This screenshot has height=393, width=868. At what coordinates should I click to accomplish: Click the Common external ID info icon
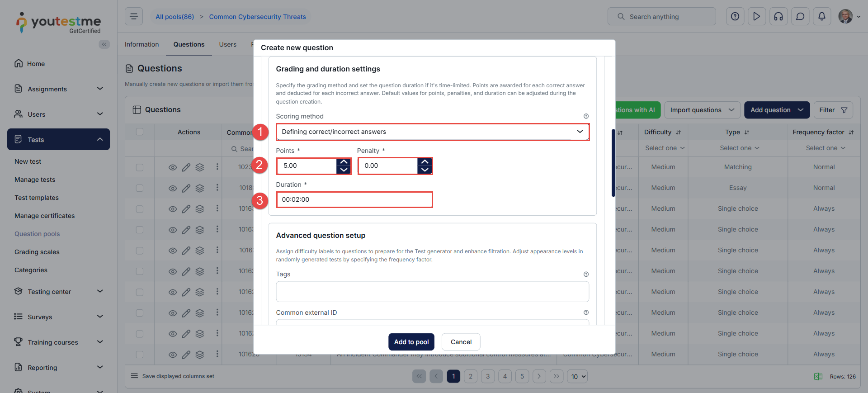pyautogui.click(x=586, y=313)
